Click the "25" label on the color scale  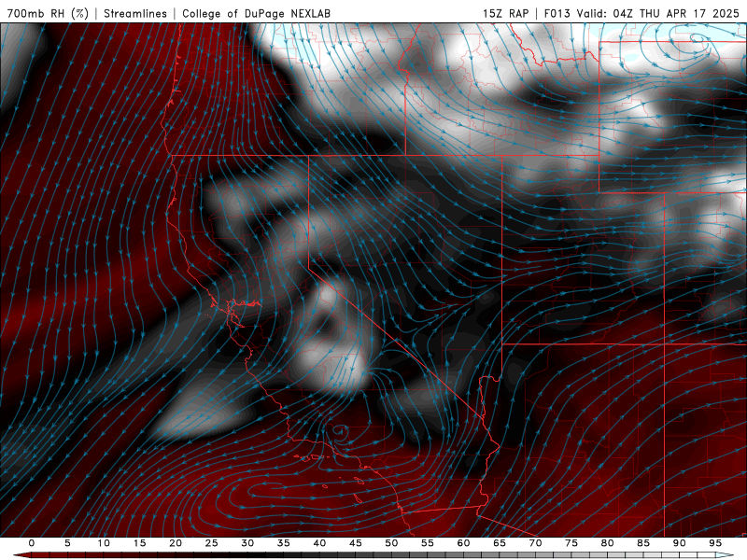pos(212,543)
